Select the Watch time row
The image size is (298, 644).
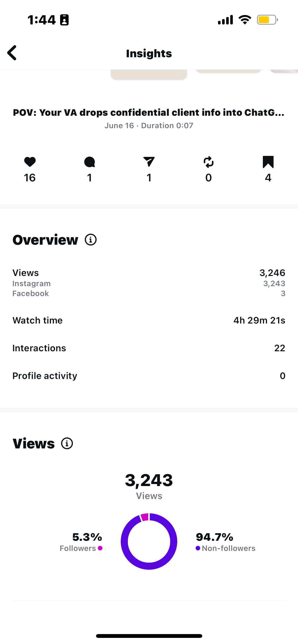(x=149, y=320)
